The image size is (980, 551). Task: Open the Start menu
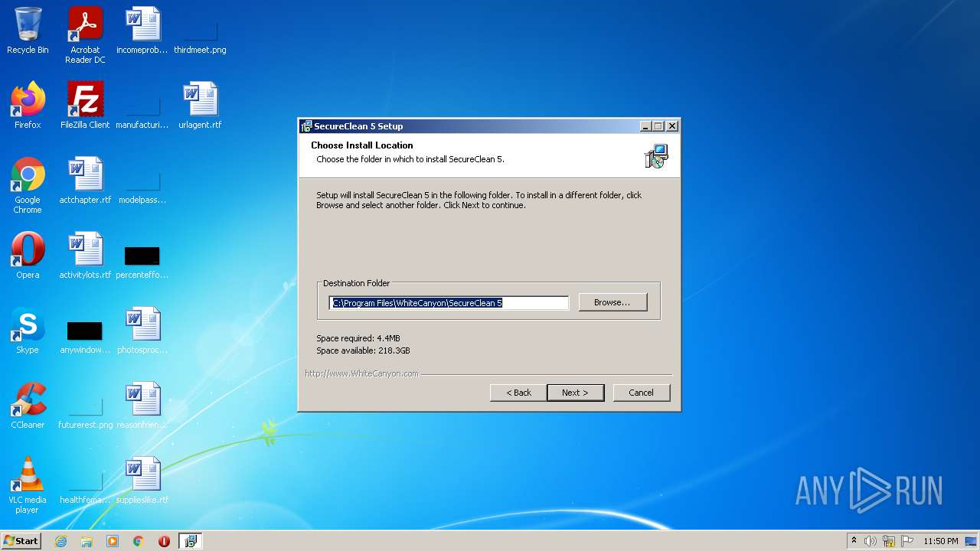(x=21, y=541)
